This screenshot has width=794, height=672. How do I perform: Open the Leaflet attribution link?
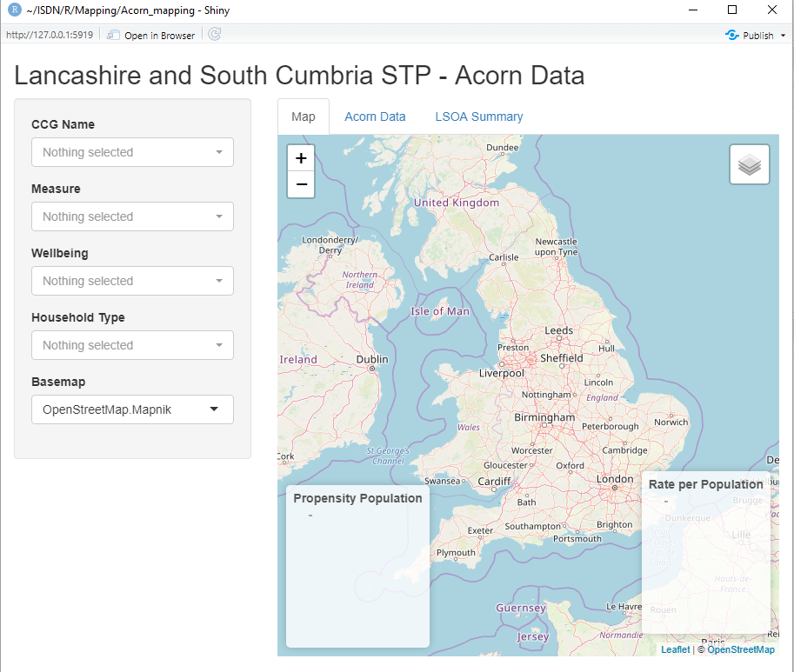click(x=675, y=649)
